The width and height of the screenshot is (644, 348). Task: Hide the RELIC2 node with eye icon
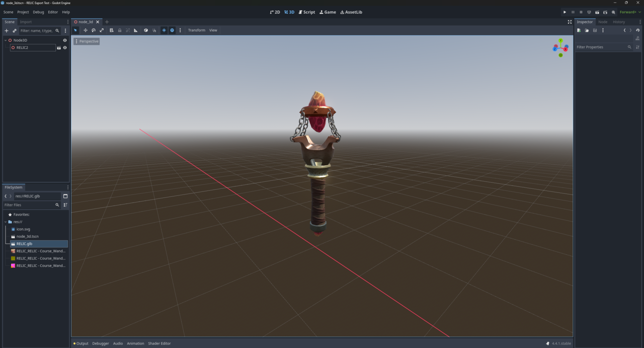[x=64, y=48]
